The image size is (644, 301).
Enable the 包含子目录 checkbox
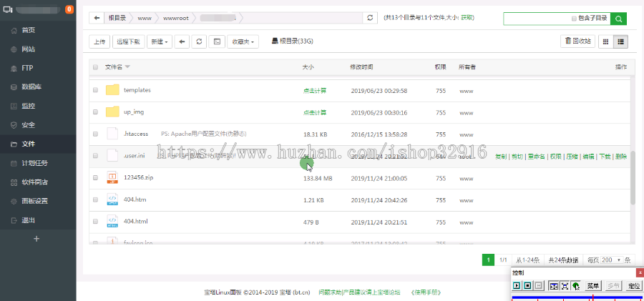coord(574,19)
